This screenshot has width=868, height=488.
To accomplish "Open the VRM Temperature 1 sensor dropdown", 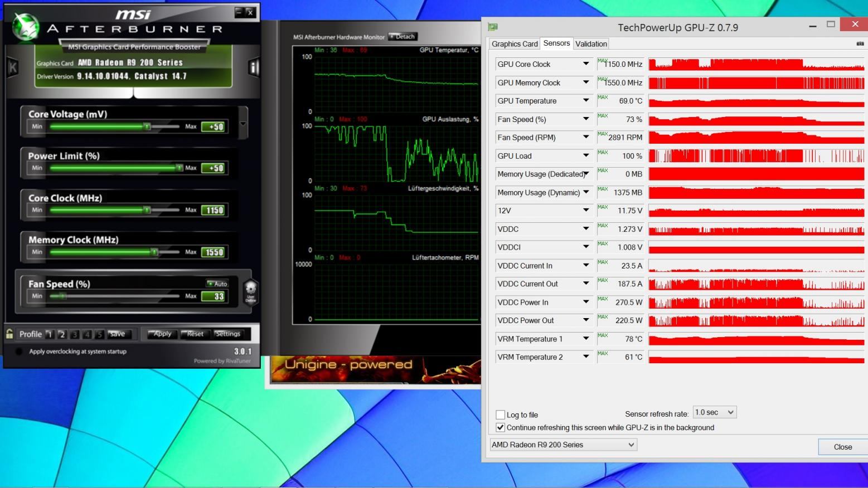I will 586,339.
